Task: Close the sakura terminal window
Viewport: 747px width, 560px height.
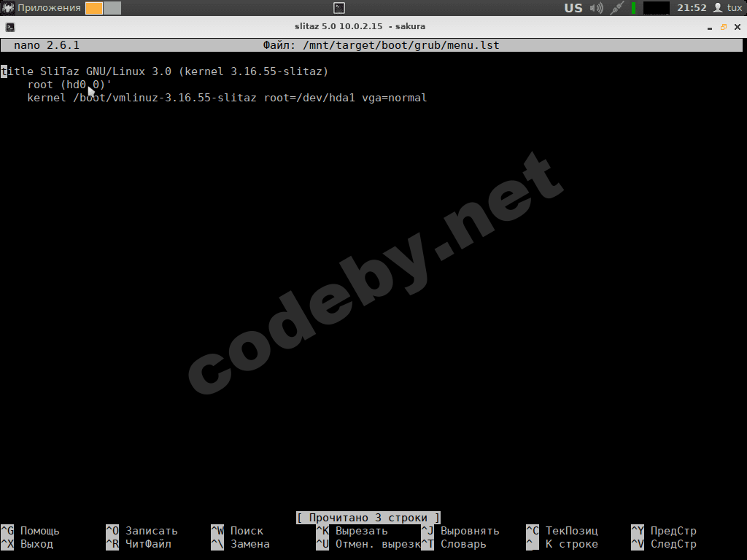Action: [738, 27]
